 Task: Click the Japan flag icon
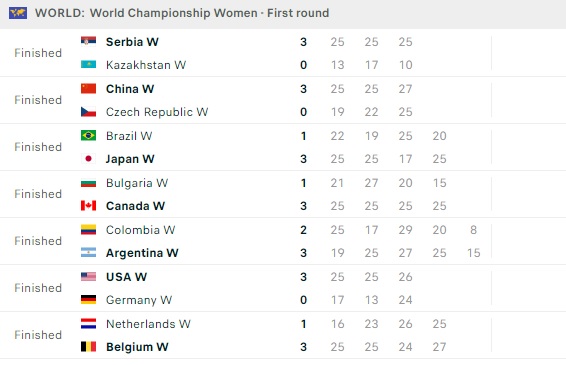88,158
